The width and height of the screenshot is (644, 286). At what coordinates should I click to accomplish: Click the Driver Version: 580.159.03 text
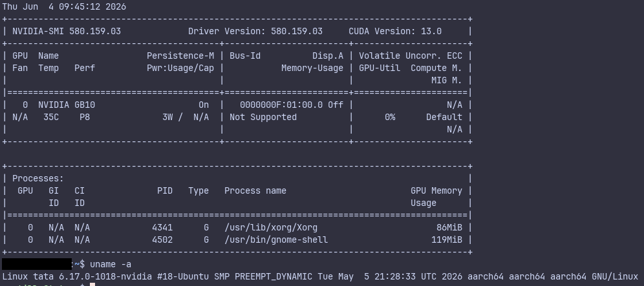pos(255,31)
